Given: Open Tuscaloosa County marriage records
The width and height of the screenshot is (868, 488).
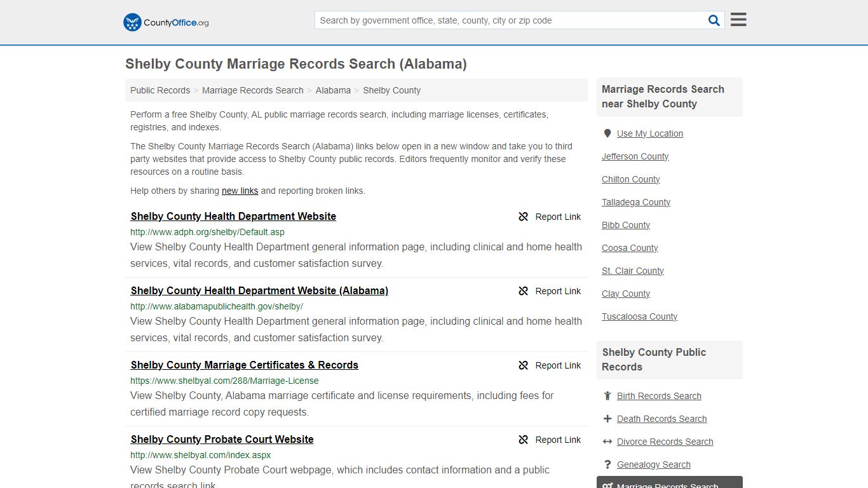Looking at the screenshot, I should click(639, 316).
